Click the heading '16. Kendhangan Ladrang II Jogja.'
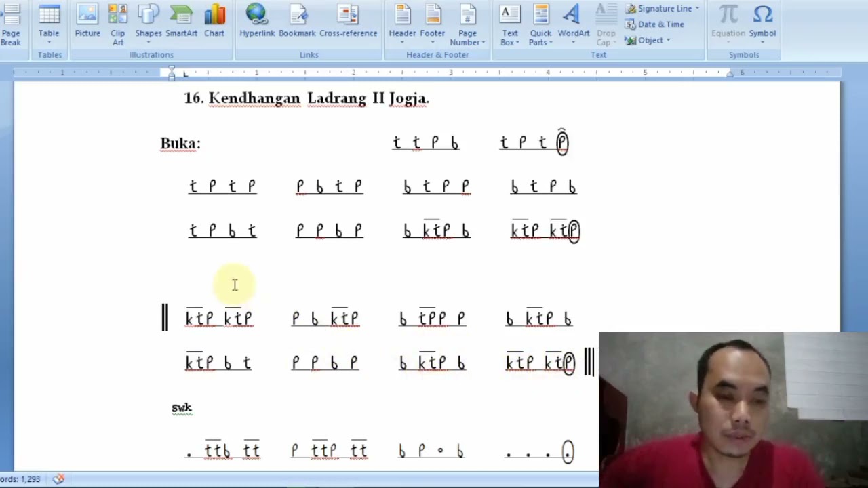Screen dimensions: 868x488 point(307,98)
